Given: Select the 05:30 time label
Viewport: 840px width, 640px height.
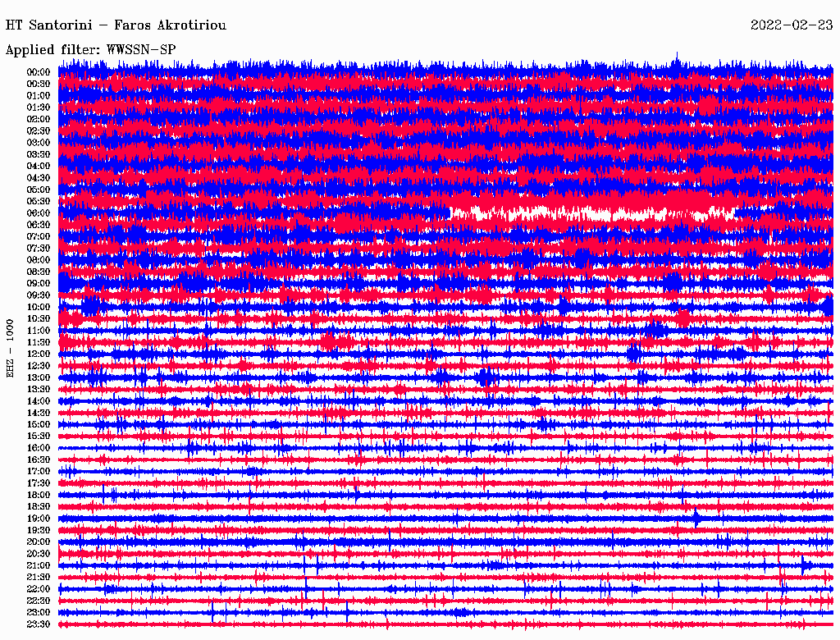Looking at the screenshot, I should click(x=39, y=201).
